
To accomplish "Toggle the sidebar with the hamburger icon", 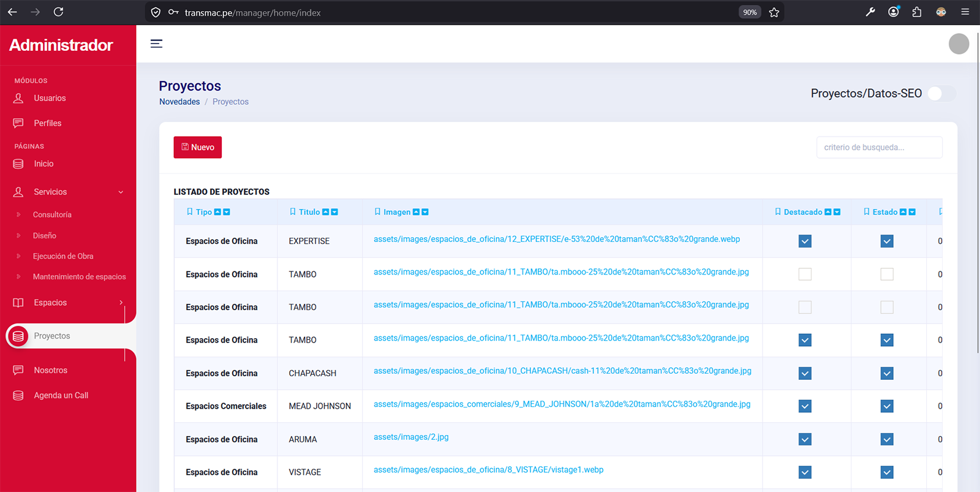I will tap(156, 44).
